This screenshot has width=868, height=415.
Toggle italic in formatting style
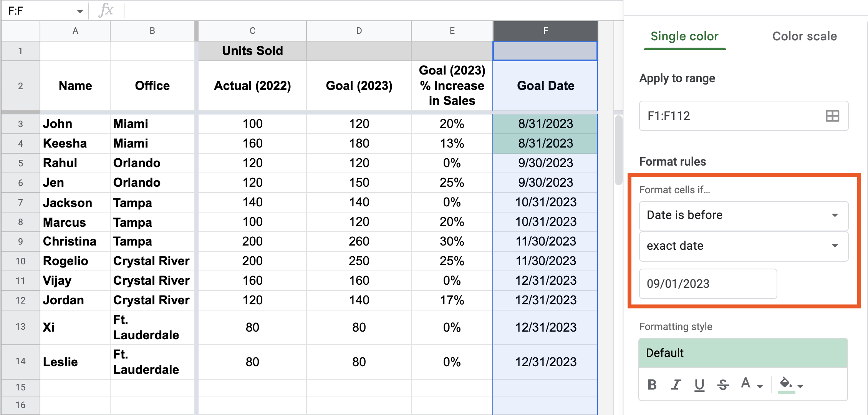[676, 385]
